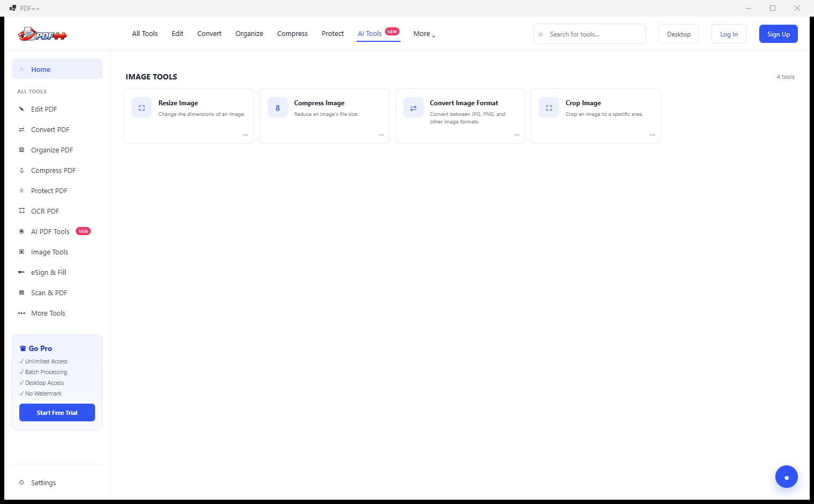
Task: Open the Compress navigation tab
Action: (x=293, y=34)
